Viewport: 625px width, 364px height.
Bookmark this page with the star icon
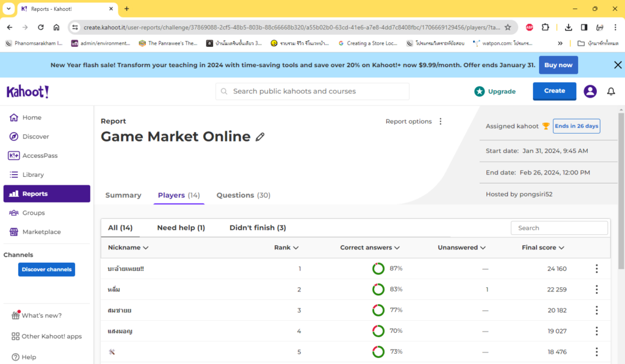(508, 27)
